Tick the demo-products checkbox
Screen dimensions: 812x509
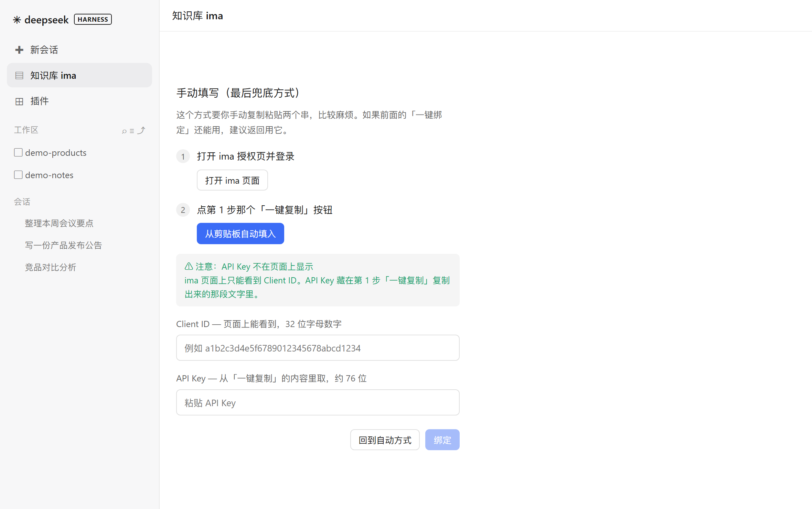point(18,152)
